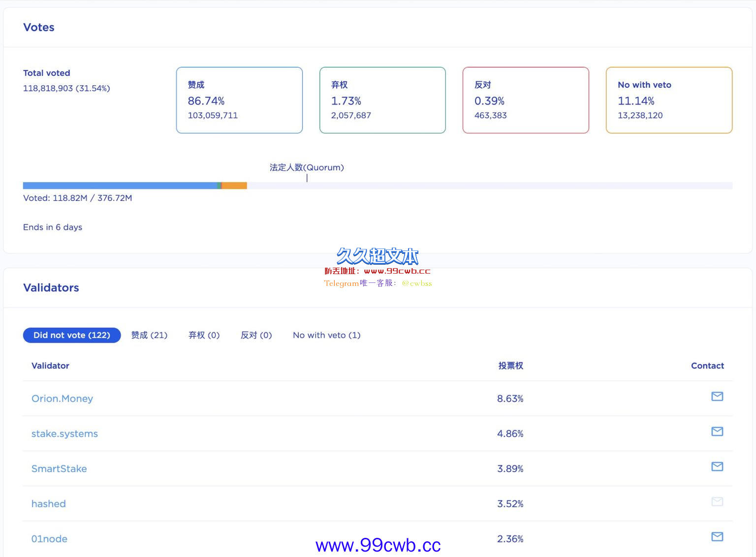The height and width of the screenshot is (557, 756).
Task: Switch to the 赞成 (21) tab
Action: 149,335
